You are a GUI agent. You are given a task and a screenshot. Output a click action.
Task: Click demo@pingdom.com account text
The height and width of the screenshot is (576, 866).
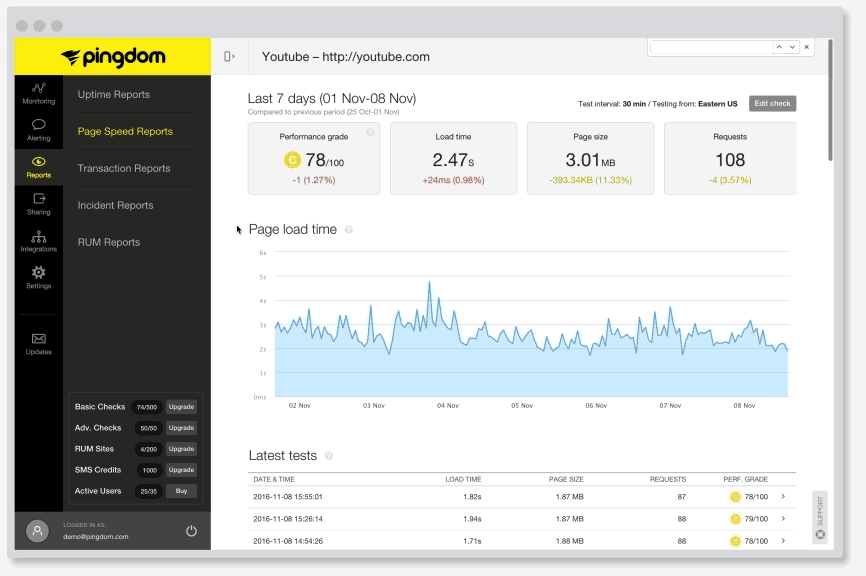pos(96,536)
